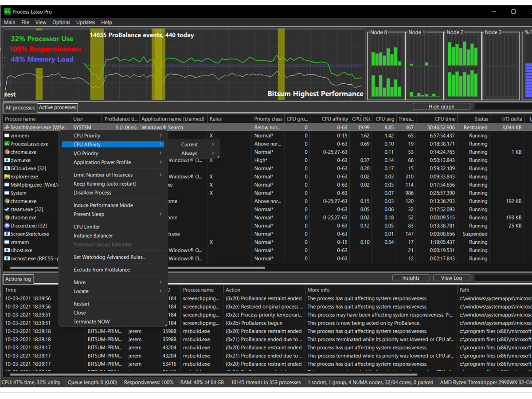This screenshot has width=532, height=399.
Task: Expand Limit Number of Instances submenu
Action: tap(113, 175)
